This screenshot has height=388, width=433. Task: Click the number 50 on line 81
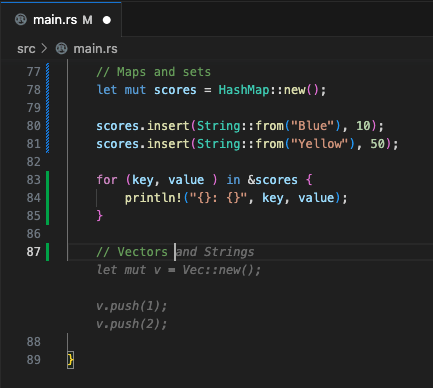point(377,144)
